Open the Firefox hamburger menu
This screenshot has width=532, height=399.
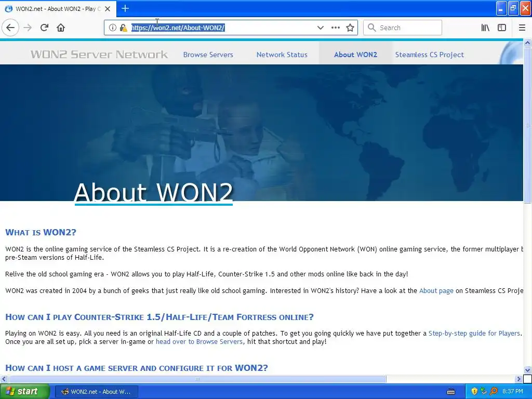tap(522, 28)
